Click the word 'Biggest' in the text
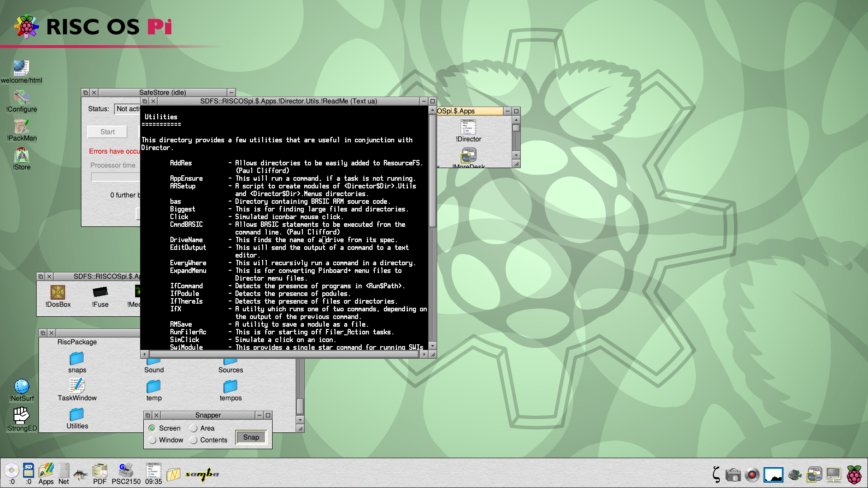The width and height of the screenshot is (868, 488). 183,209
